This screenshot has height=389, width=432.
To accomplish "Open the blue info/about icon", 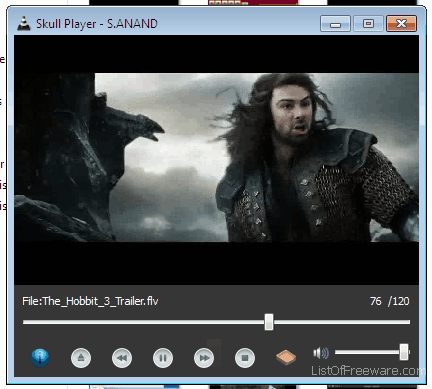I will coord(40,358).
